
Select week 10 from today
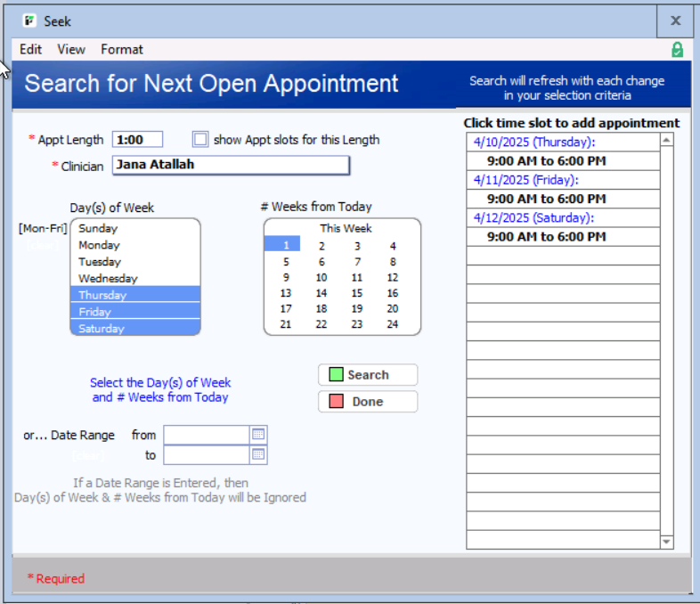point(322,277)
